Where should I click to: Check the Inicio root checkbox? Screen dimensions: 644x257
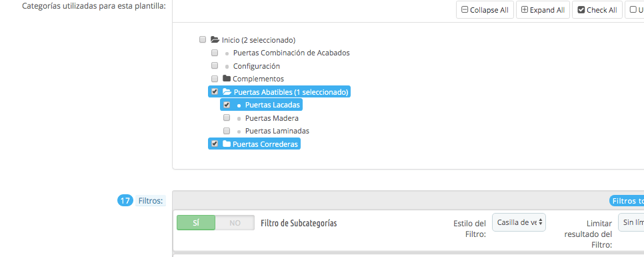203,39
